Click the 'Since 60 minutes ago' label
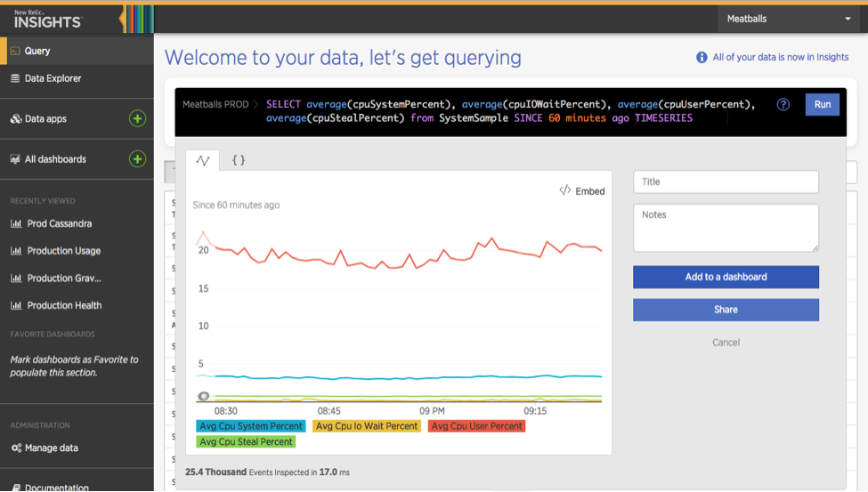This screenshot has height=492, width=868. (x=236, y=206)
